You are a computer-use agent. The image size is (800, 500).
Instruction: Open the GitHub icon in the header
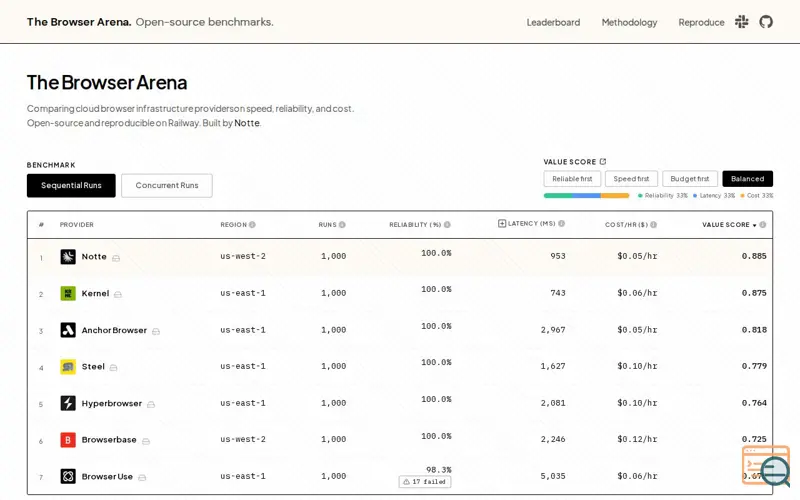coord(766,21)
